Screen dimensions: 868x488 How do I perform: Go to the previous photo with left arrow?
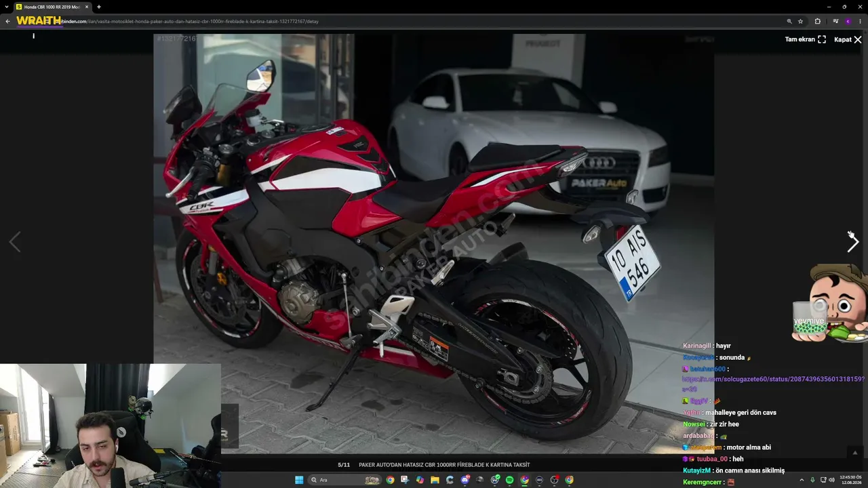click(15, 242)
